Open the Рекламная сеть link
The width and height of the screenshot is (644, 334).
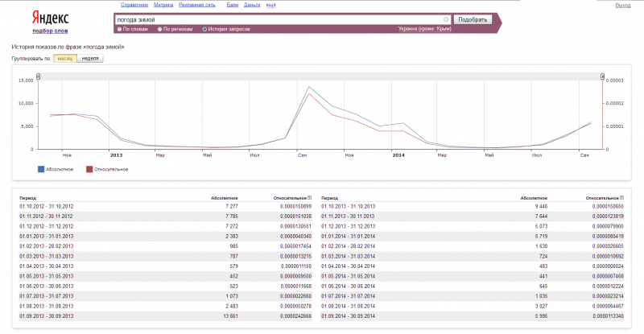(x=197, y=5)
